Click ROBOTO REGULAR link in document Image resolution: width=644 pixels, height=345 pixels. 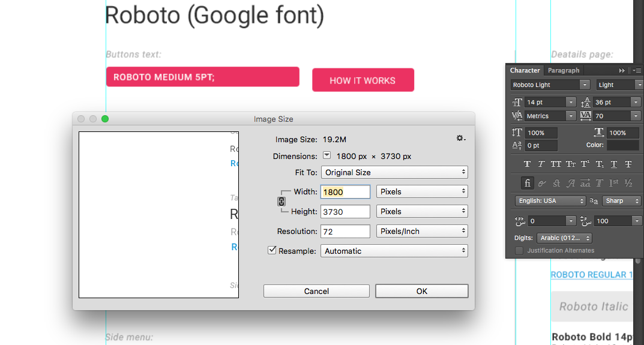[591, 275]
